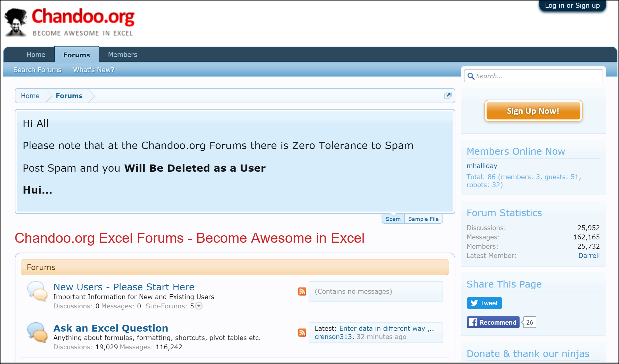Viewport: 619px width, 364px height.
Task: Click the Sign Up Now! button
Action: point(533,111)
